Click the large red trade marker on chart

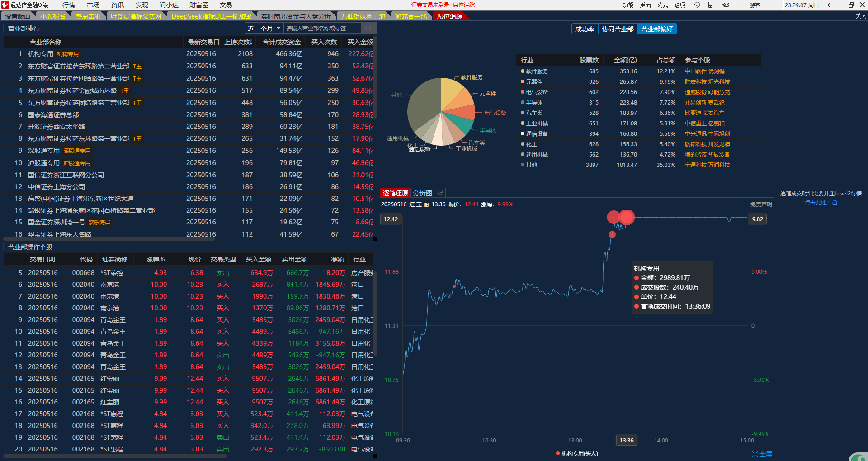click(627, 218)
